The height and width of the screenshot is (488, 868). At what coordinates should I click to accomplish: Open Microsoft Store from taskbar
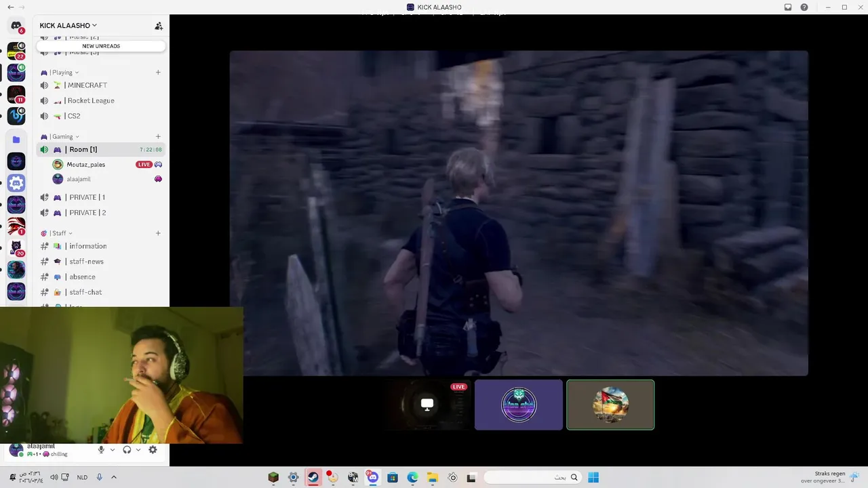(392, 477)
